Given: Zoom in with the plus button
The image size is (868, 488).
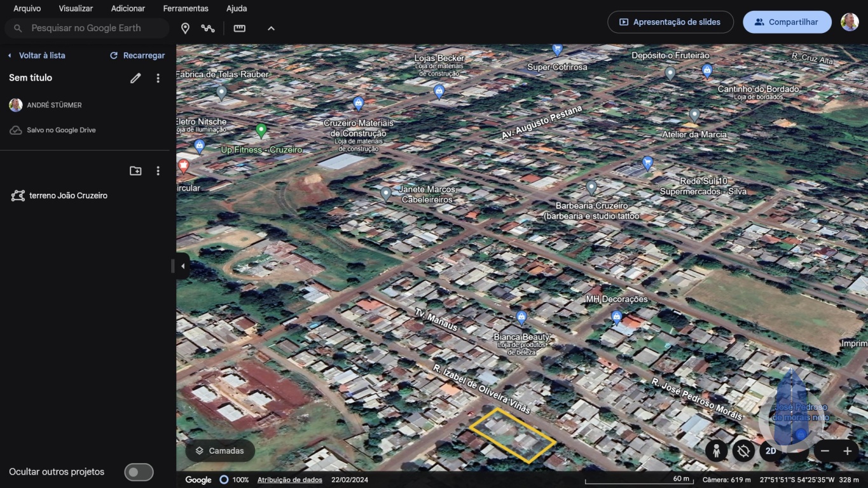Looking at the screenshot, I should (847, 451).
